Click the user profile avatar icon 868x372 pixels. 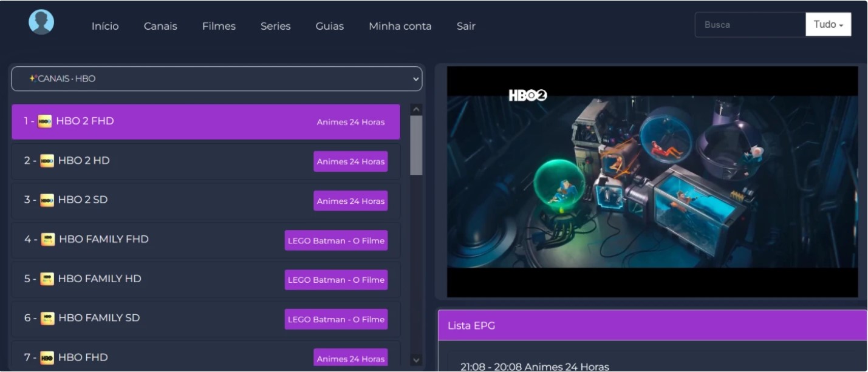coord(41,22)
